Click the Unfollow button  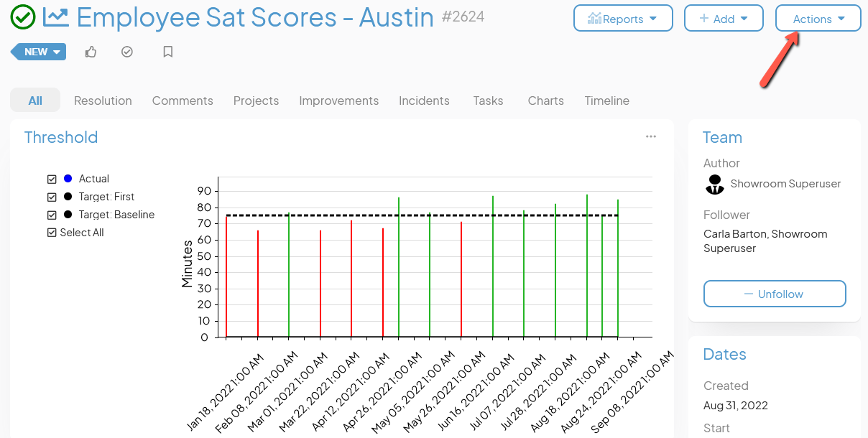774,294
